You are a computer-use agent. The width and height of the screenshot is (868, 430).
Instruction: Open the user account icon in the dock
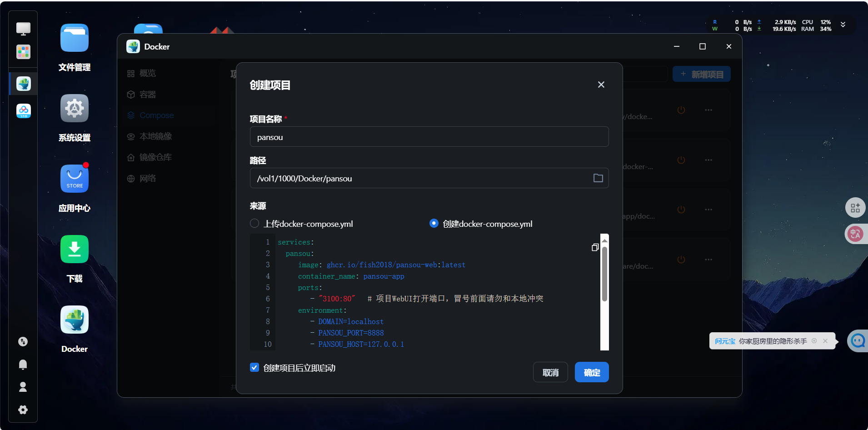(x=23, y=387)
